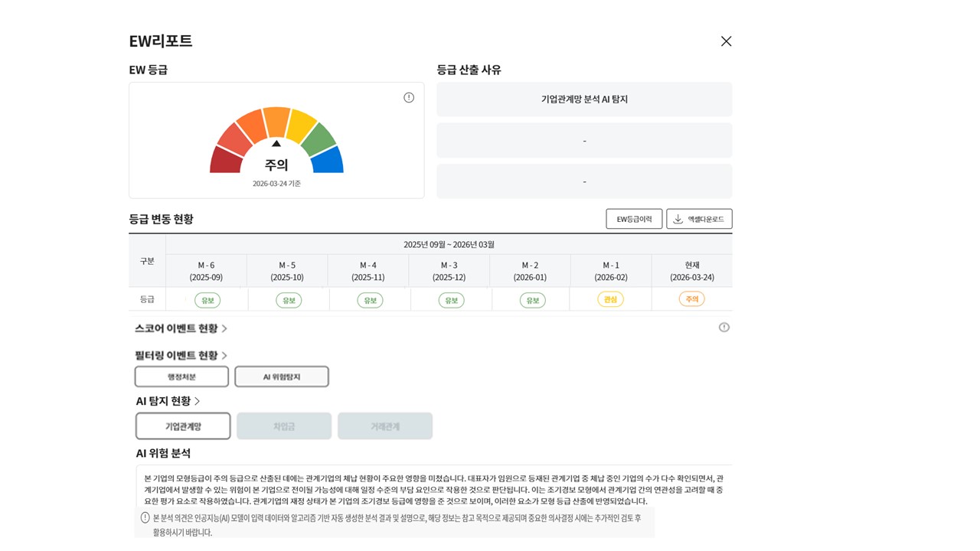
Task: Click the download icon in 엑셀다운로드
Action: coord(678,219)
